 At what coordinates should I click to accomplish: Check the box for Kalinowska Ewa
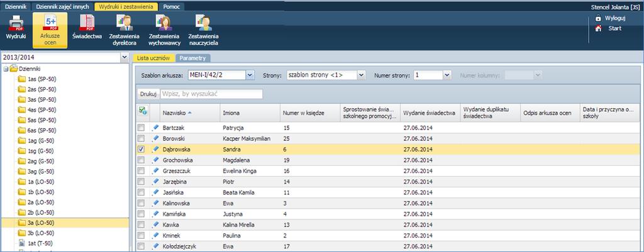pyautogui.click(x=141, y=203)
